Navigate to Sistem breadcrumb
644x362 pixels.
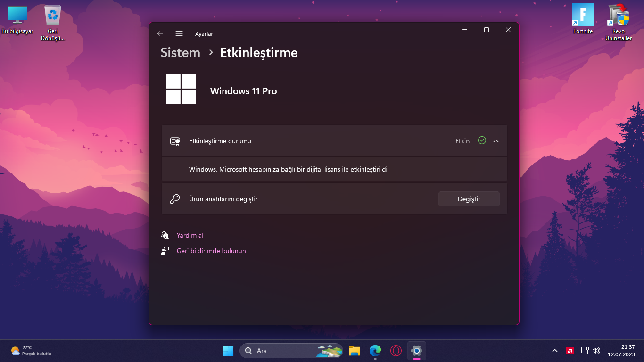point(181,53)
